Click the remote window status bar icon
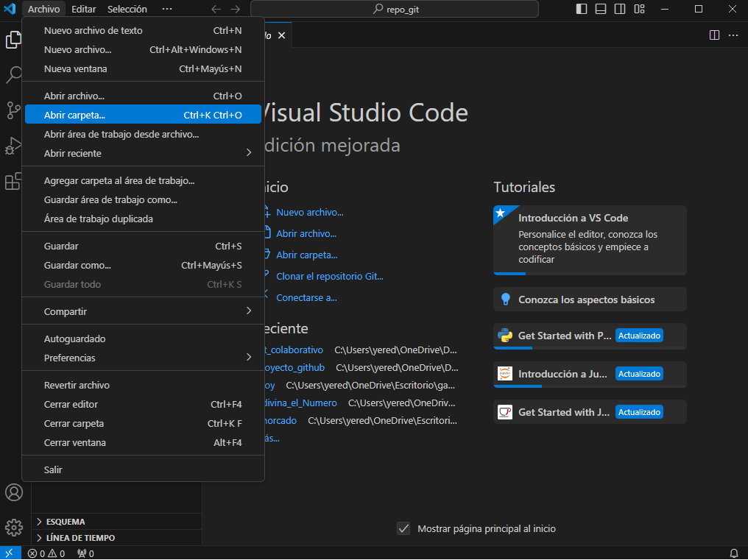Viewport: 748px width, 560px height. click(10, 553)
